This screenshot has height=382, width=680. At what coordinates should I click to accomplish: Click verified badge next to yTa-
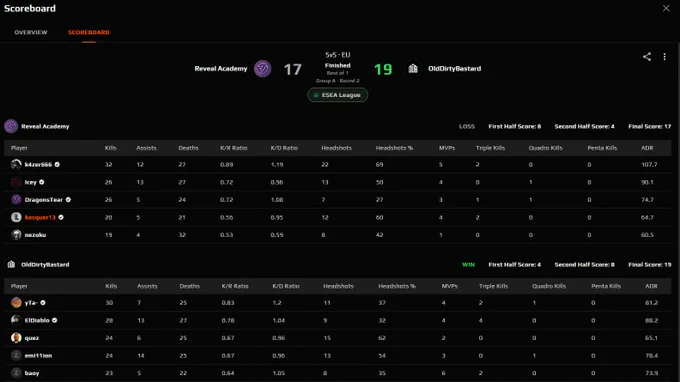43,303
